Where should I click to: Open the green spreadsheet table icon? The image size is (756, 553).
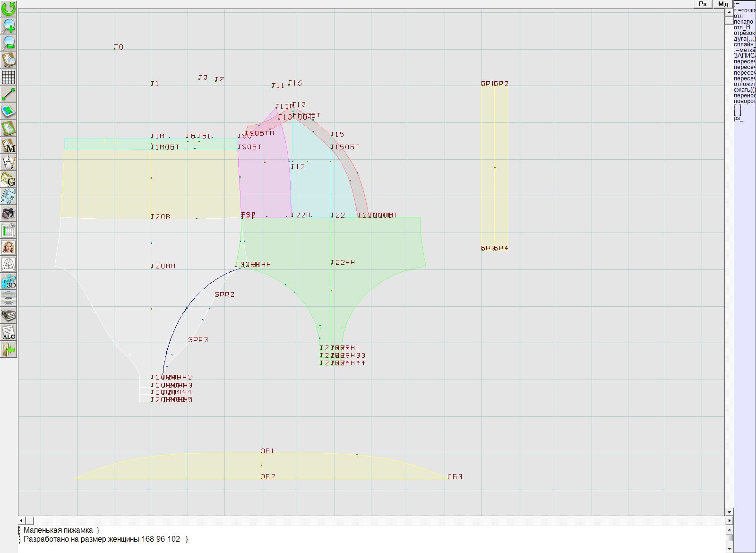(x=9, y=231)
